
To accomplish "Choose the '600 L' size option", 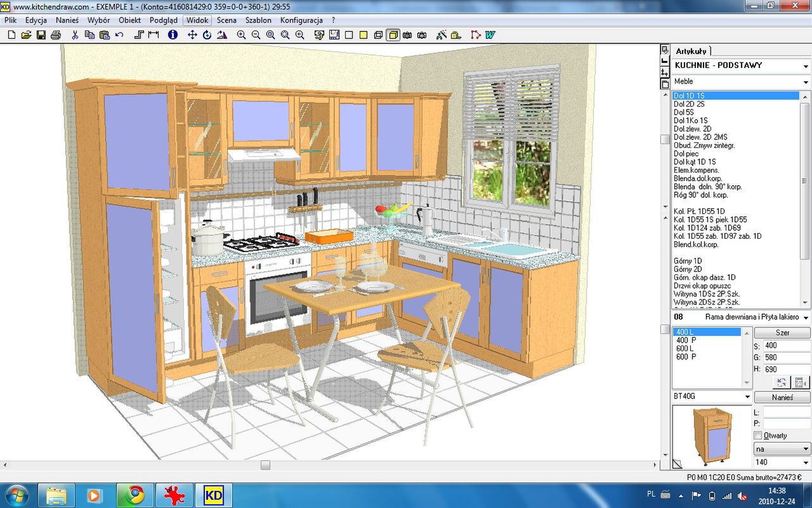I will pyautogui.click(x=685, y=349).
